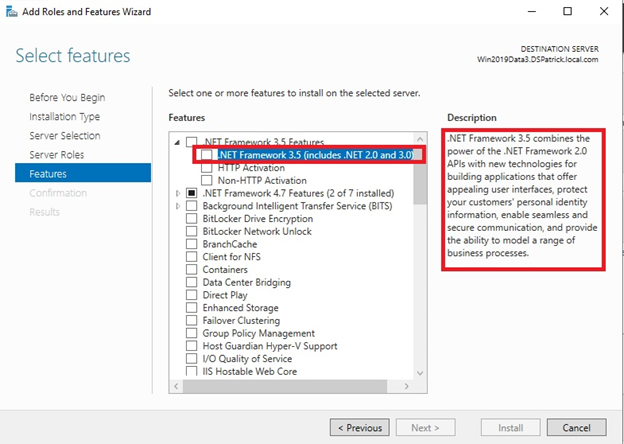Tick the Direct Play checkbox
Image resolution: width=624 pixels, height=444 pixels.
(191, 295)
